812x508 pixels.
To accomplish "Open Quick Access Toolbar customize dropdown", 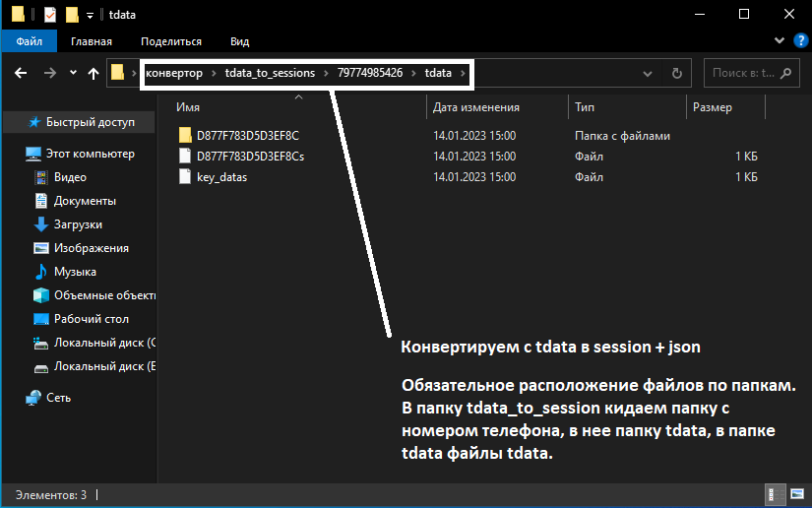I will click(90, 15).
